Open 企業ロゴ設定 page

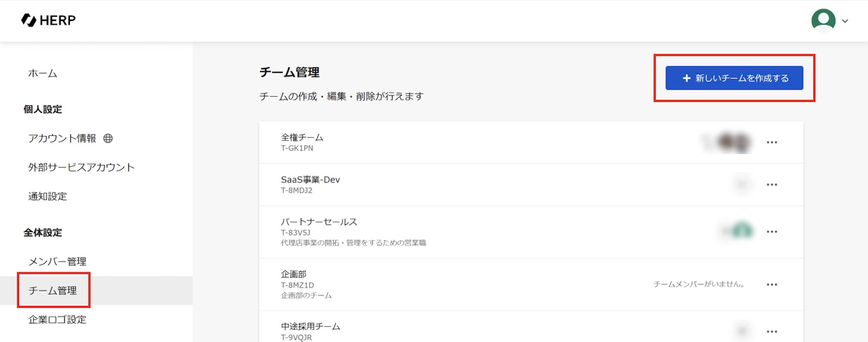(57, 320)
